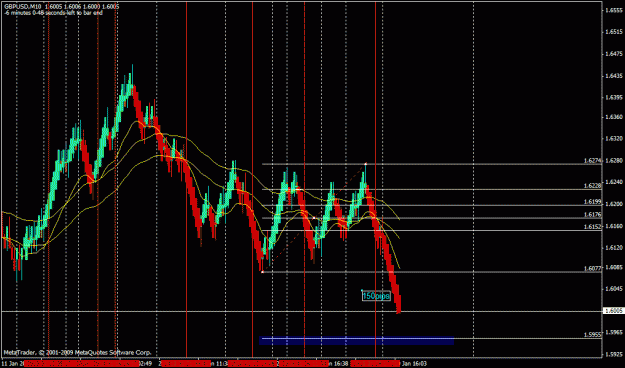Click the dark blue rectangle zone object
The height and width of the screenshot is (368, 625).
356,340
